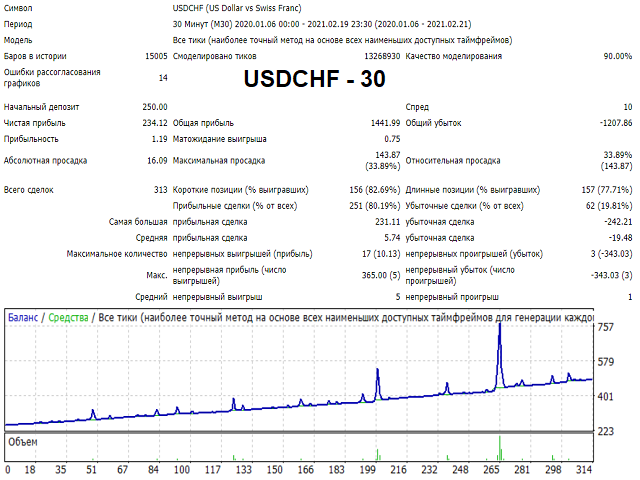
Task: Select the Баланс legend label
Action: (23, 318)
